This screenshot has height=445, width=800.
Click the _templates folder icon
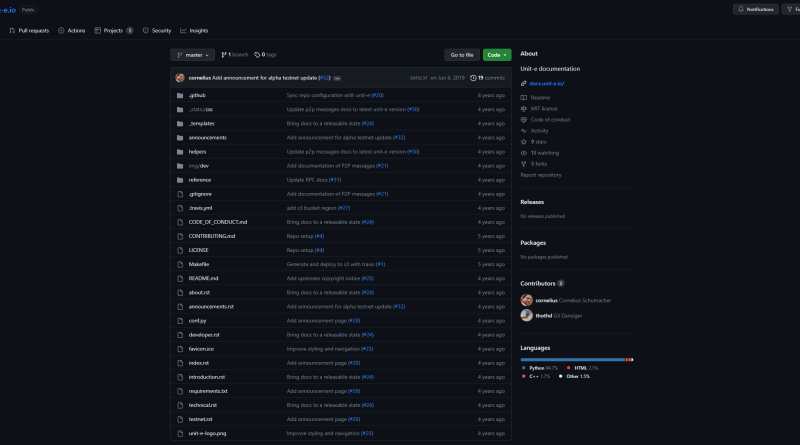(x=180, y=123)
